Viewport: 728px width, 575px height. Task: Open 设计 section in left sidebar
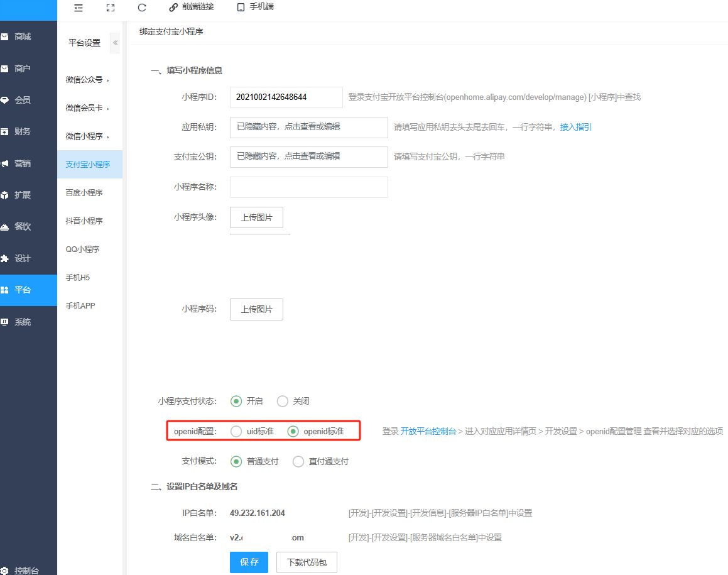pyautogui.click(x=23, y=258)
